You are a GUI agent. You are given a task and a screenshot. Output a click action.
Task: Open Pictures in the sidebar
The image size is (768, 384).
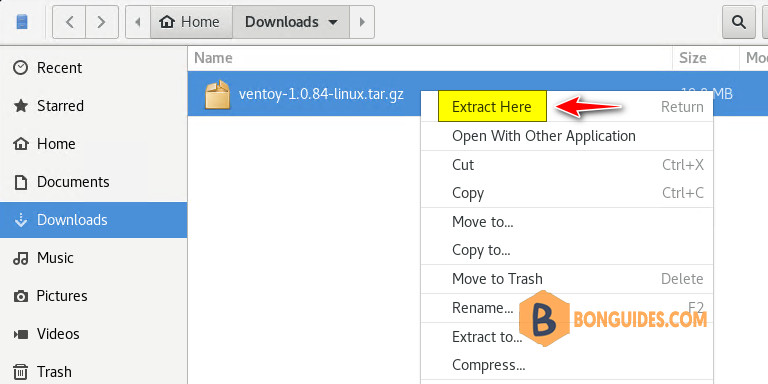coord(93,296)
